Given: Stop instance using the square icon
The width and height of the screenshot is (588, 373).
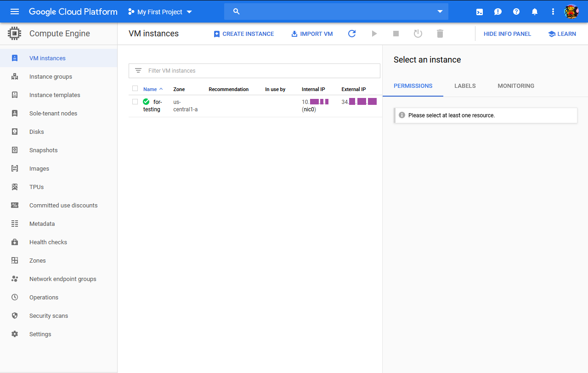Looking at the screenshot, I should 396,34.
